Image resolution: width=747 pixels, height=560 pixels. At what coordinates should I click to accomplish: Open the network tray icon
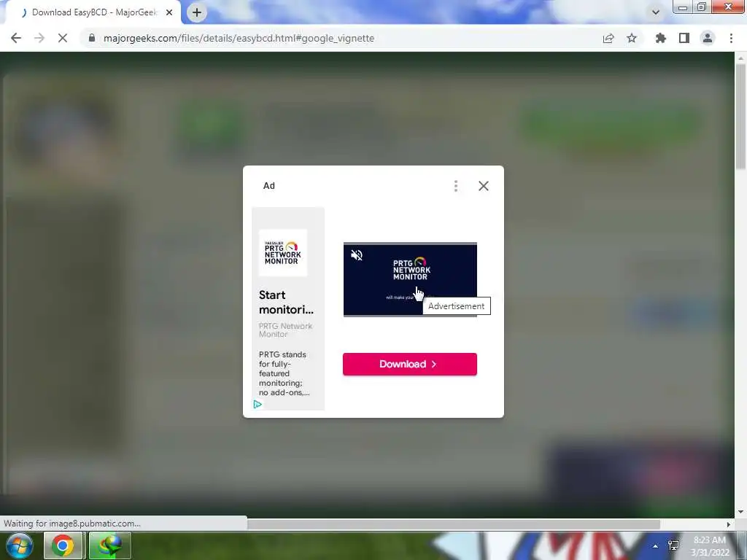coord(673,545)
